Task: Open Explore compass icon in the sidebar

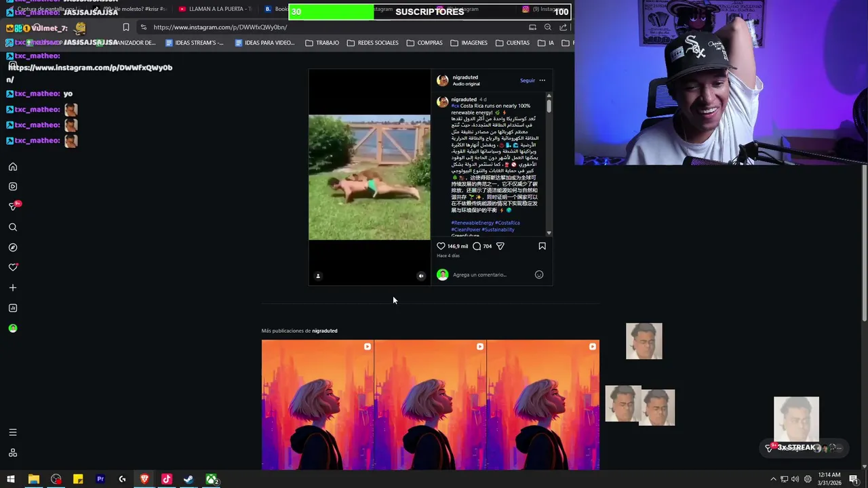Action: pyautogui.click(x=12, y=247)
